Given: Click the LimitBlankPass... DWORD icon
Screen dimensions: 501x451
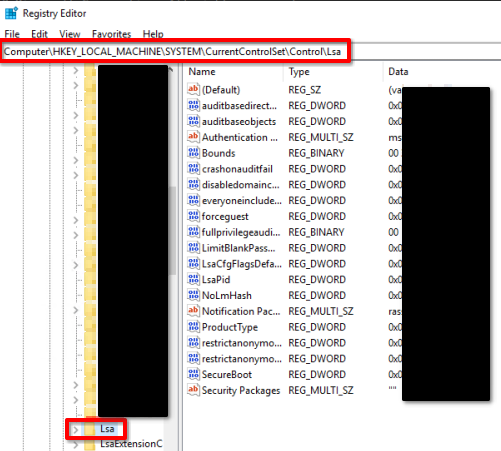Looking at the screenshot, I should pyautogui.click(x=193, y=248).
